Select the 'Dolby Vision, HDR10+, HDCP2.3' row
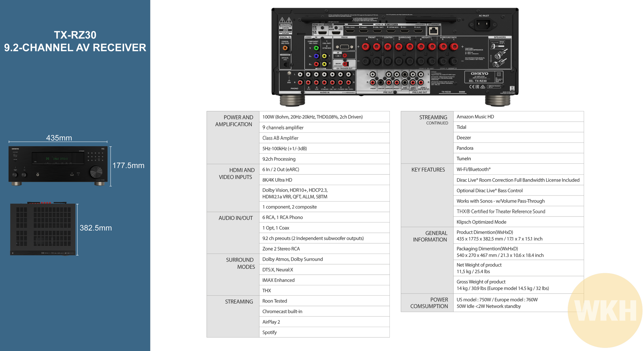 click(x=324, y=193)
